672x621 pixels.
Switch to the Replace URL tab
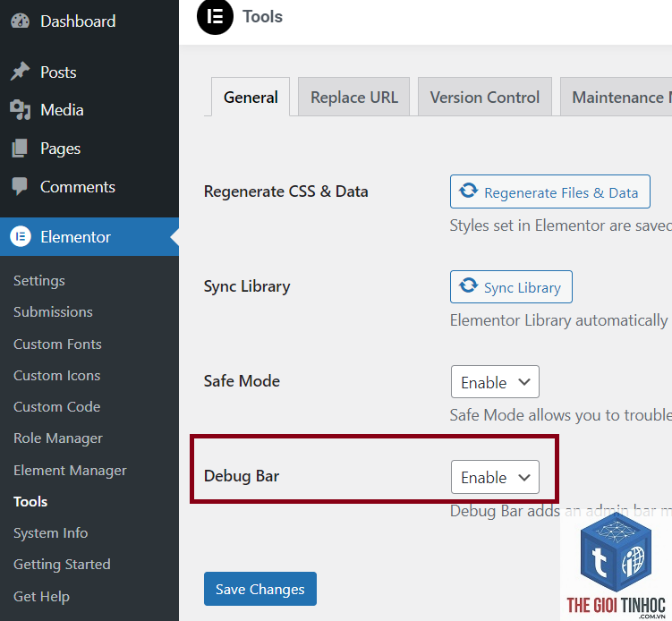pos(354,97)
